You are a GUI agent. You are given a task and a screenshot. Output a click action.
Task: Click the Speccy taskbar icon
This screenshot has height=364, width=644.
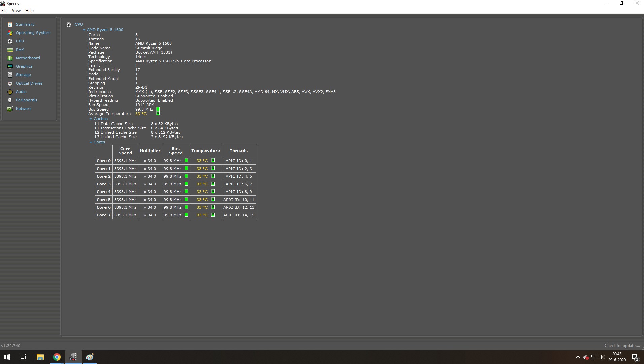[x=73, y=357]
